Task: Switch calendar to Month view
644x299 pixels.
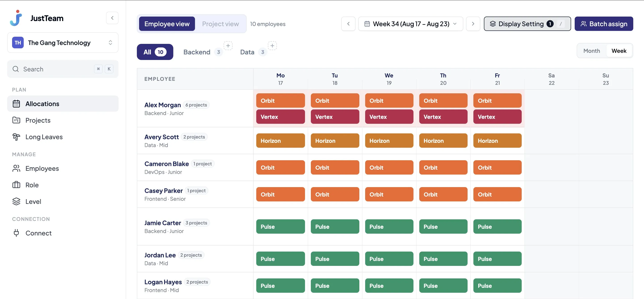Action: tap(591, 51)
